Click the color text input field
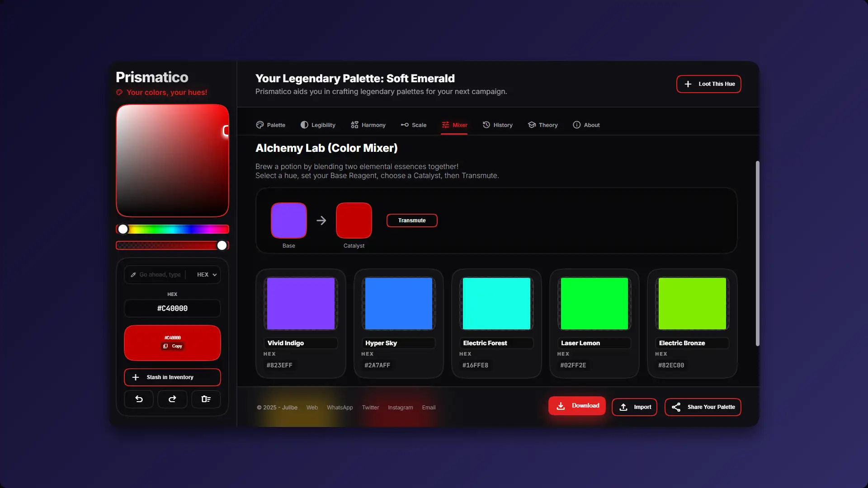The width and height of the screenshot is (868, 488). (x=160, y=275)
